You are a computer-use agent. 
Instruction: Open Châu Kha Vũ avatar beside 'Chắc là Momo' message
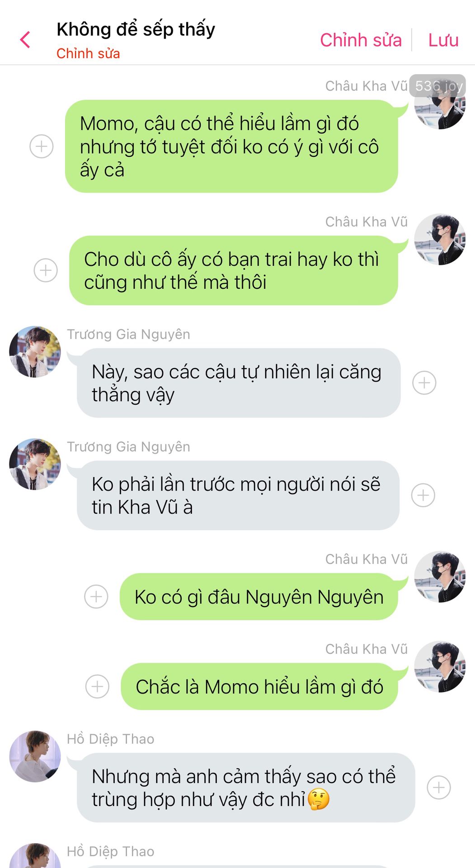point(440,666)
